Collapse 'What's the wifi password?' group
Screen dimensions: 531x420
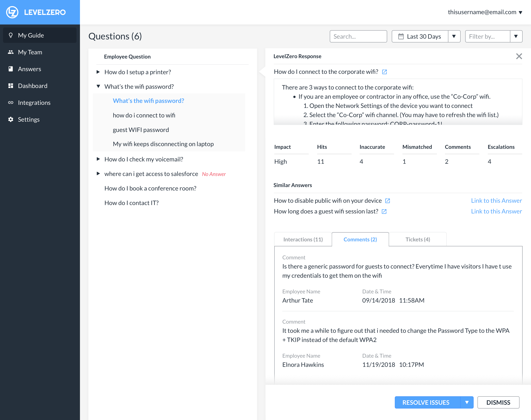tap(98, 86)
